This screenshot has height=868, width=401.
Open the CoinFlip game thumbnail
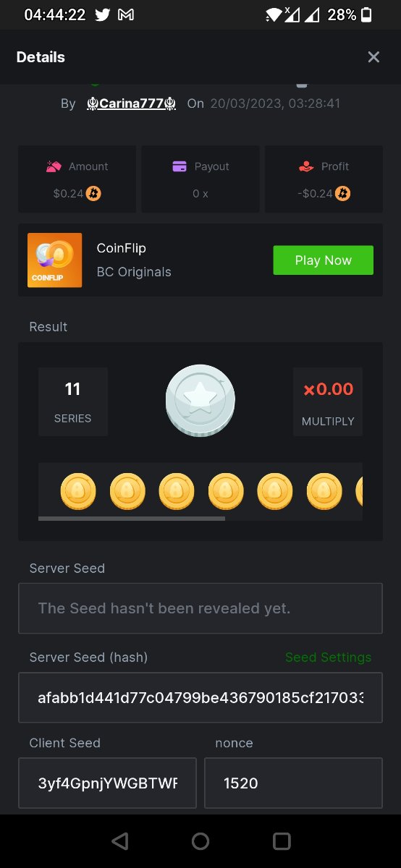pos(54,260)
